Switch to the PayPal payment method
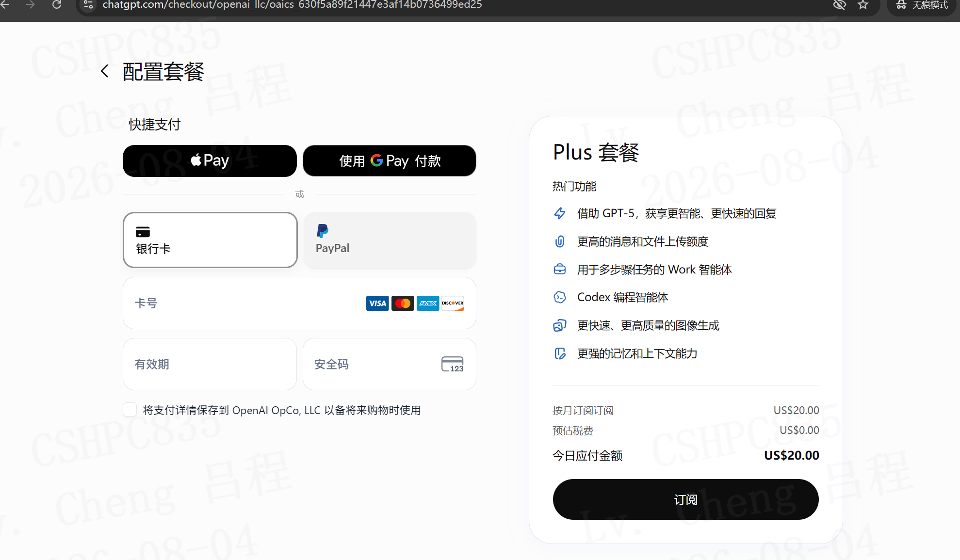Image resolution: width=960 pixels, height=560 pixels. (x=390, y=240)
